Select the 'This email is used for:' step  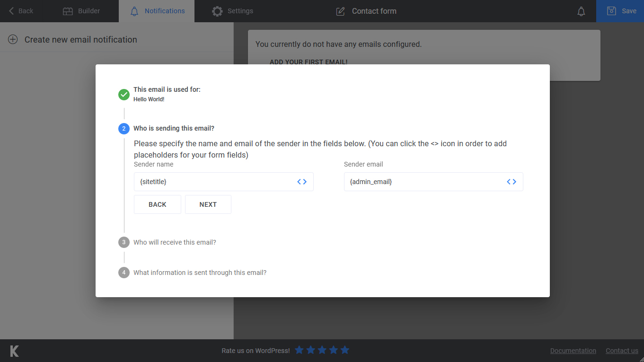coord(167,89)
